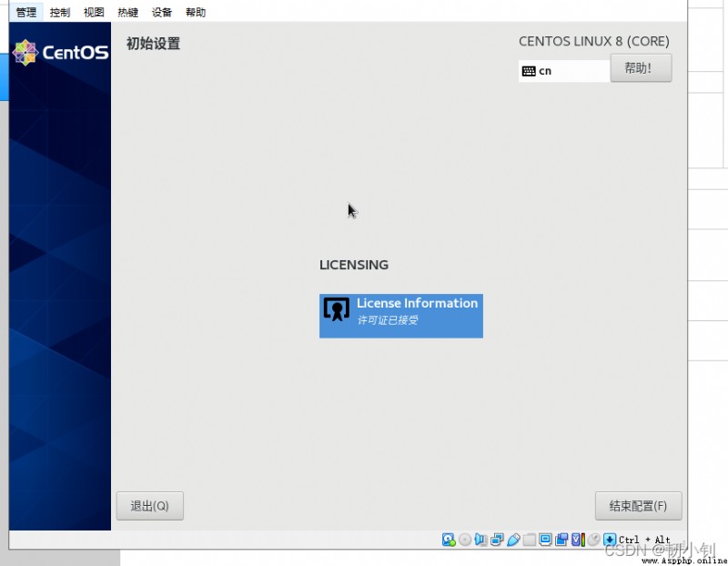
Task: Click 退出(Q) quit button
Action: [x=150, y=506]
